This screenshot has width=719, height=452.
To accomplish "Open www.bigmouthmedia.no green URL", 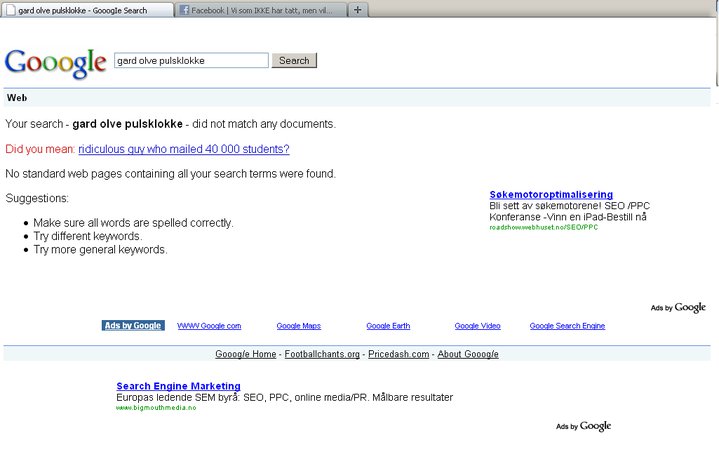I will click(156, 408).
